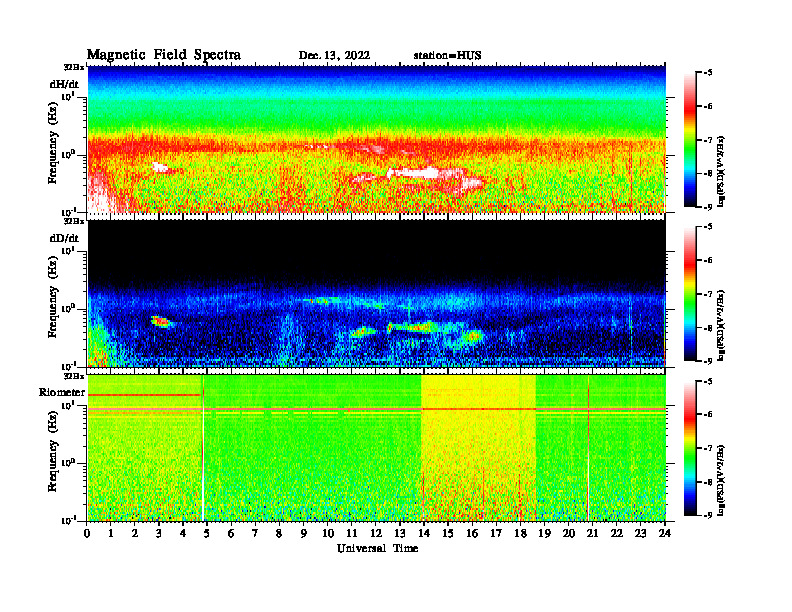The image size is (792, 612).
Task: Click the dD/dt panel color scale bar
Action: (689, 294)
